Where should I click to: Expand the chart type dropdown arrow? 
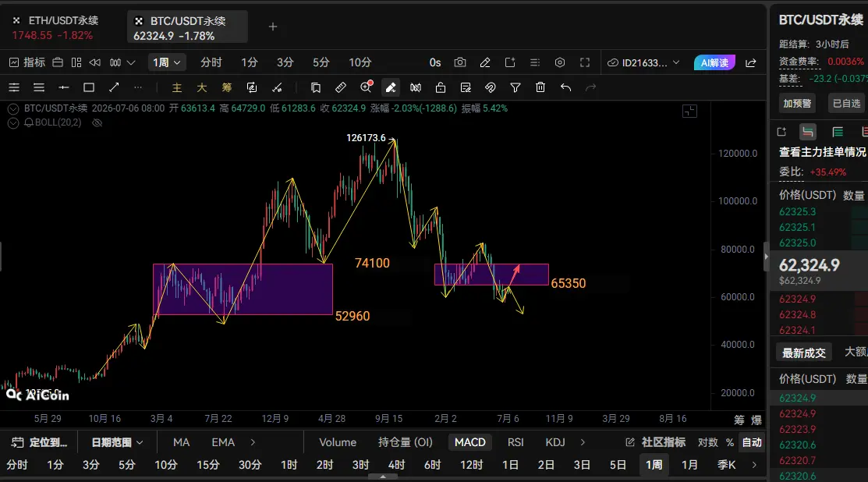coord(131,62)
